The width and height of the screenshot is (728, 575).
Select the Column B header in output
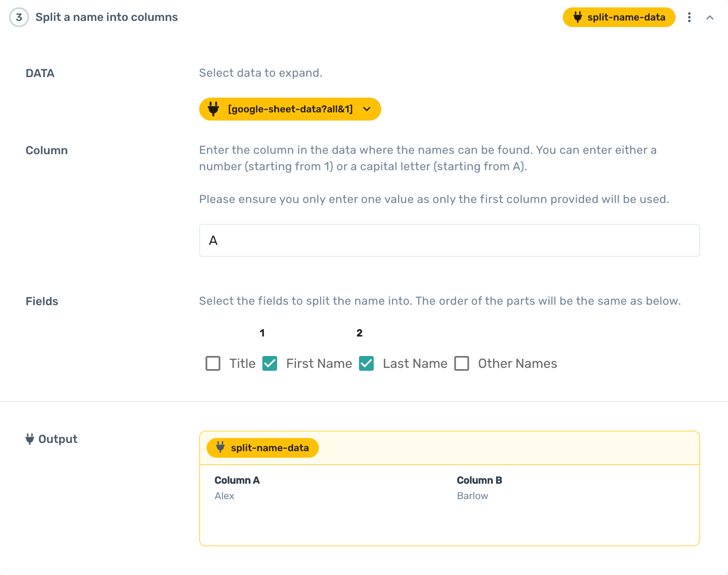pos(479,480)
